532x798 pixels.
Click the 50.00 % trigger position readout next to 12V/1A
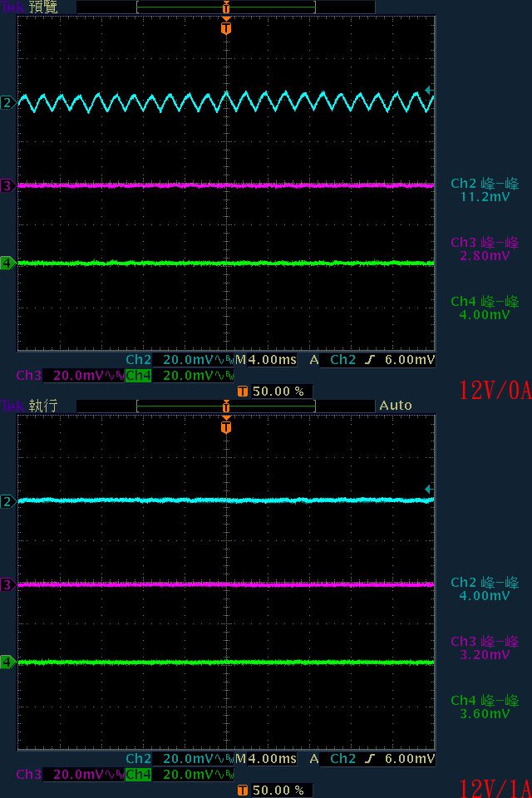[x=275, y=791]
